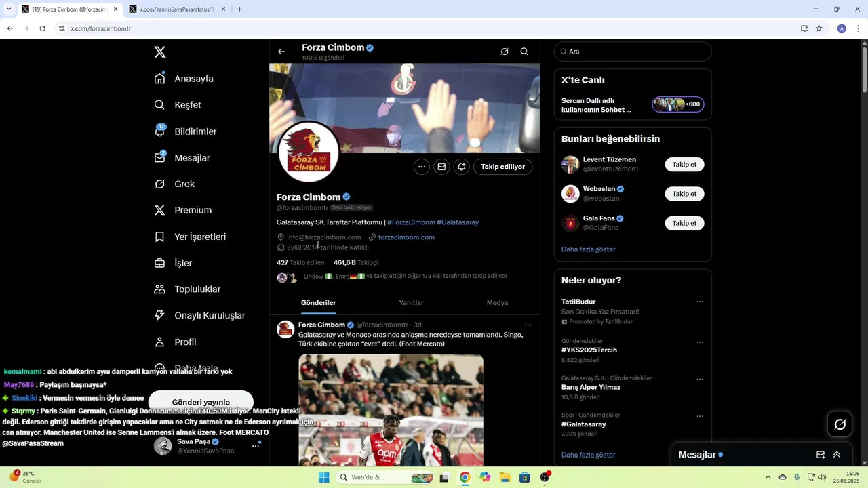The height and width of the screenshot is (488, 868).
Task: Follow Webaslan with Takip et
Action: (684, 194)
